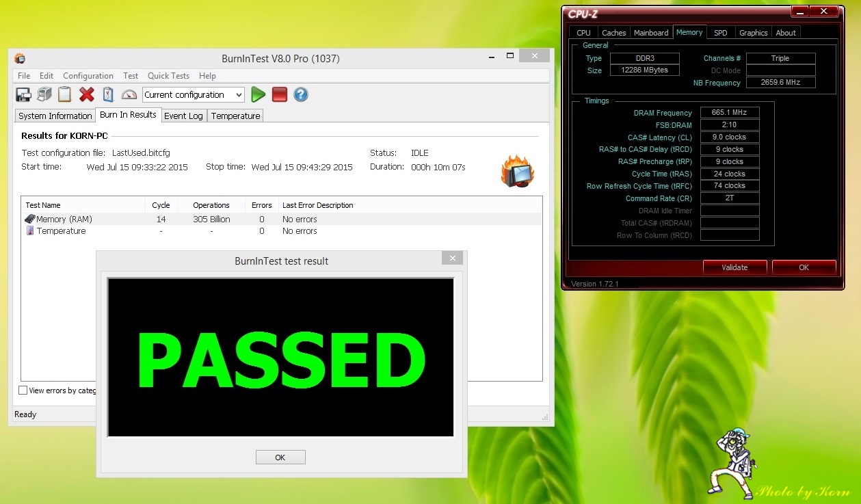This screenshot has height=504, width=861.
Task: Open the duty cycle gauge icon
Action: coord(129,94)
